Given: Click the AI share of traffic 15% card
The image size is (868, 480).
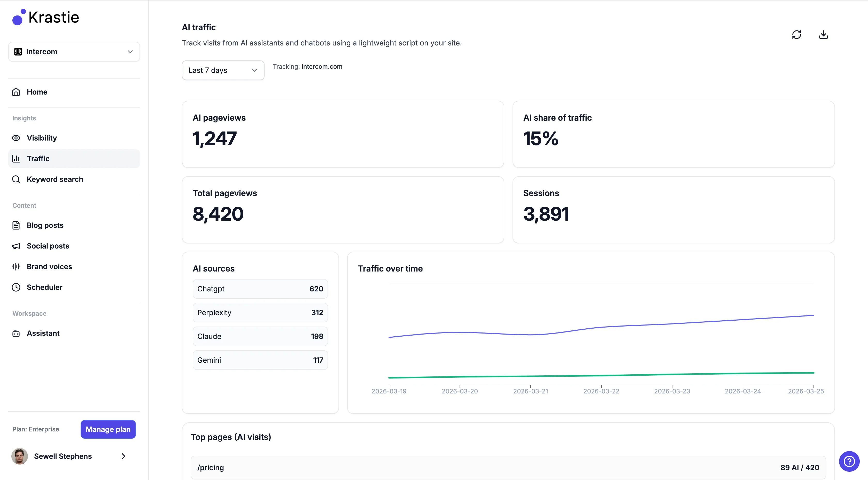Looking at the screenshot, I should [x=673, y=134].
